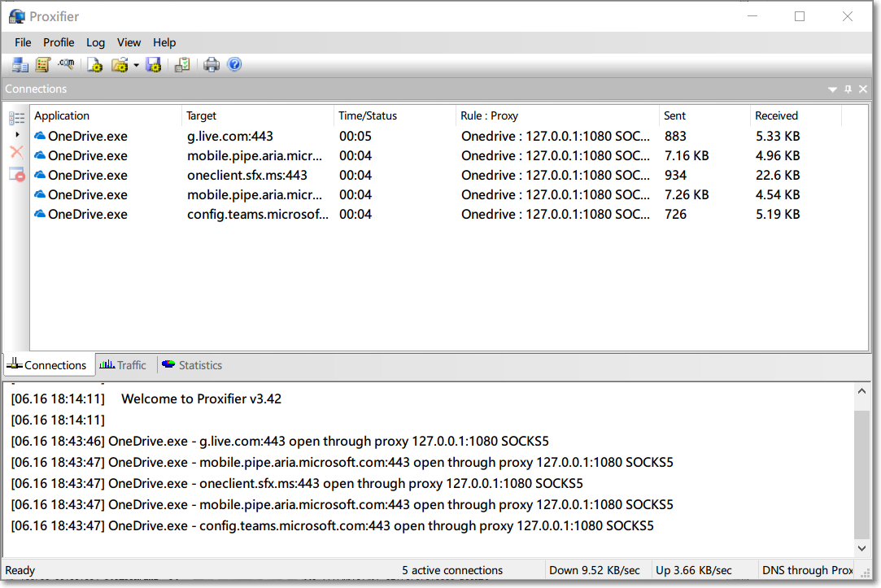Viewport: 881px width, 588px height.
Task: Click the log scrollbar up arrow
Action: click(862, 391)
